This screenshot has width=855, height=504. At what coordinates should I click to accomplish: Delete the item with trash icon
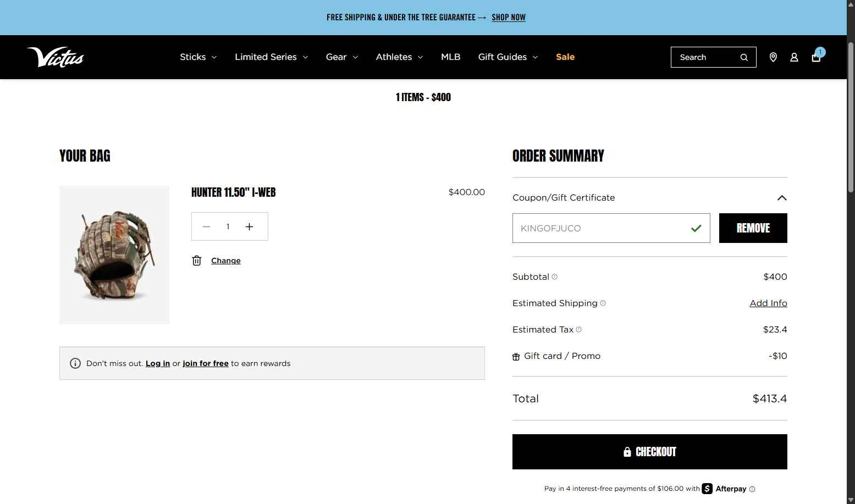coord(197,261)
